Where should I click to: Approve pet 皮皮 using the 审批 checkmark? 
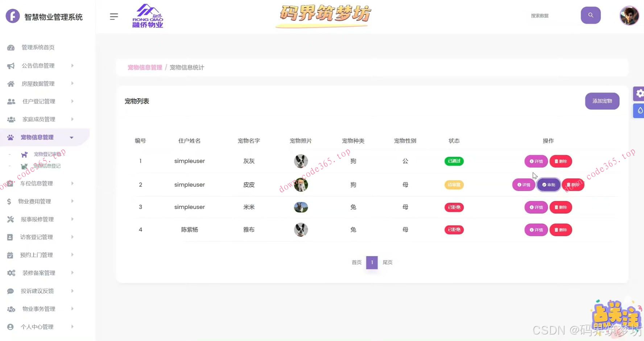click(x=548, y=185)
